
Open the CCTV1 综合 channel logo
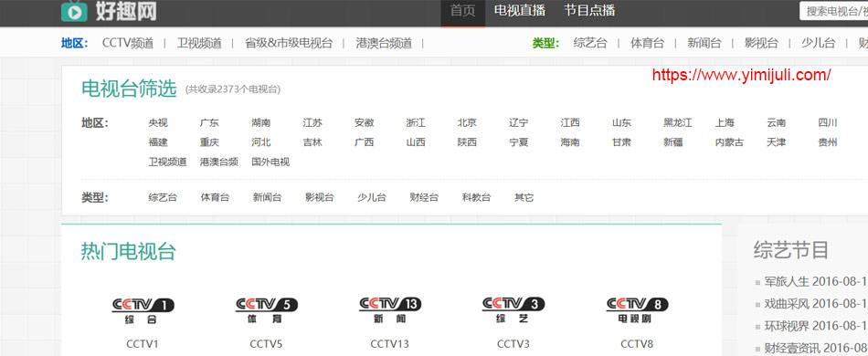pyautogui.click(x=143, y=310)
